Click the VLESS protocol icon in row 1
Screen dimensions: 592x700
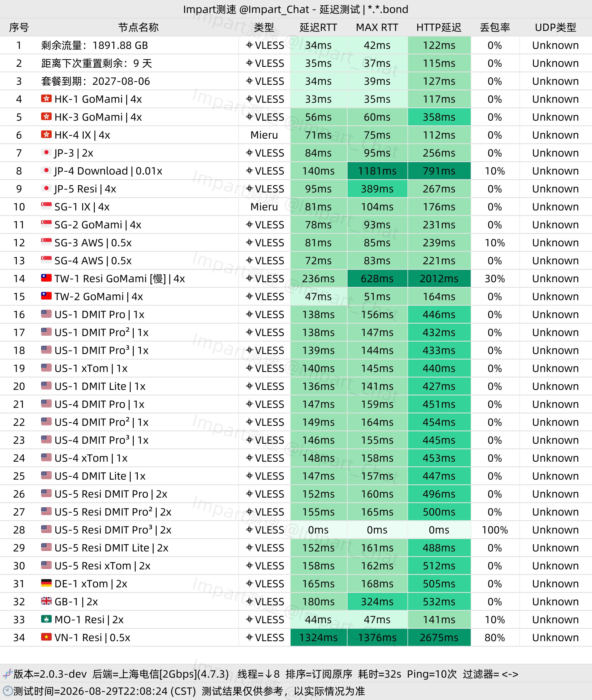pyautogui.click(x=249, y=45)
